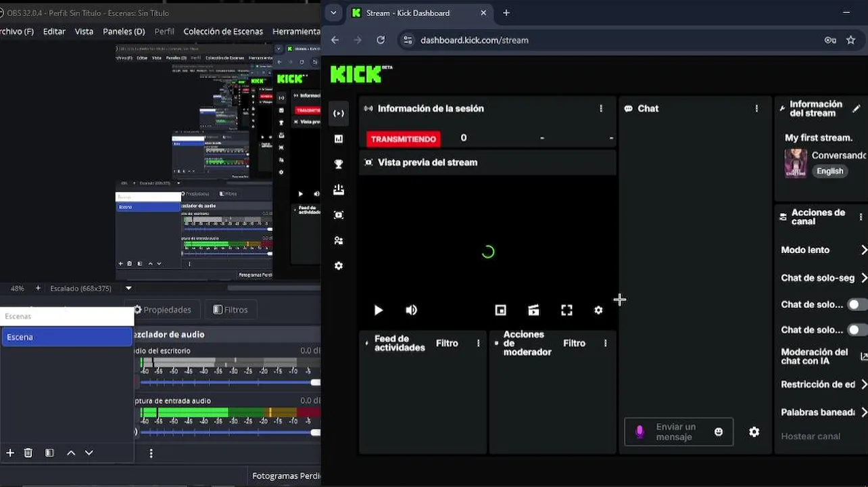Switch stream preview to mini player
The width and height of the screenshot is (868, 487).
[x=500, y=310]
